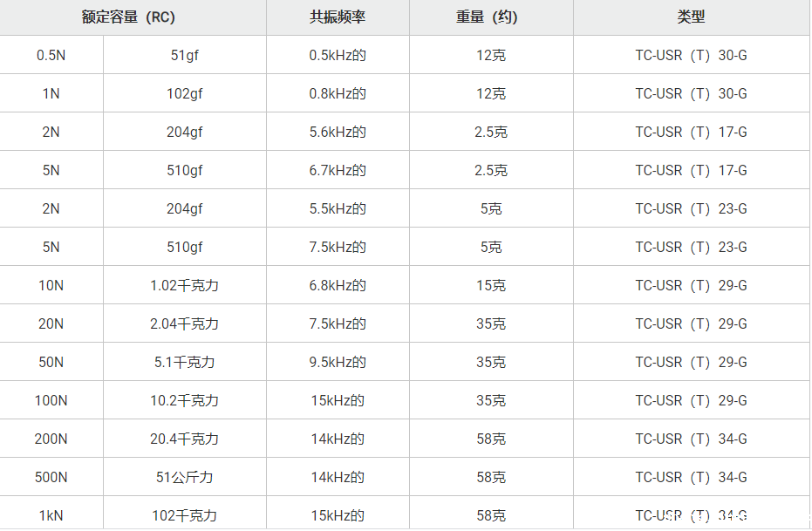Viewport: 812px width, 531px height.
Task: Select the 51公斤力 cell
Action: click(x=184, y=477)
